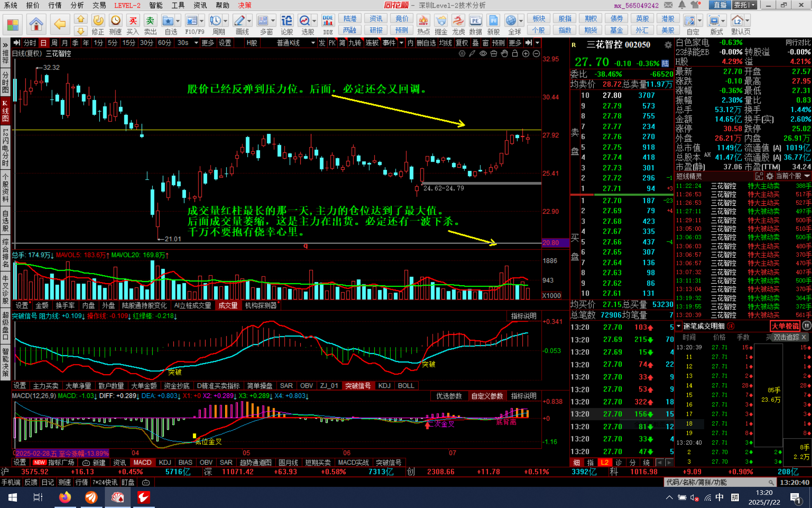The width and height of the screenshot is (812, 508).
Task: Open the 热点 hot topics icon
Action: pos(423,25)
